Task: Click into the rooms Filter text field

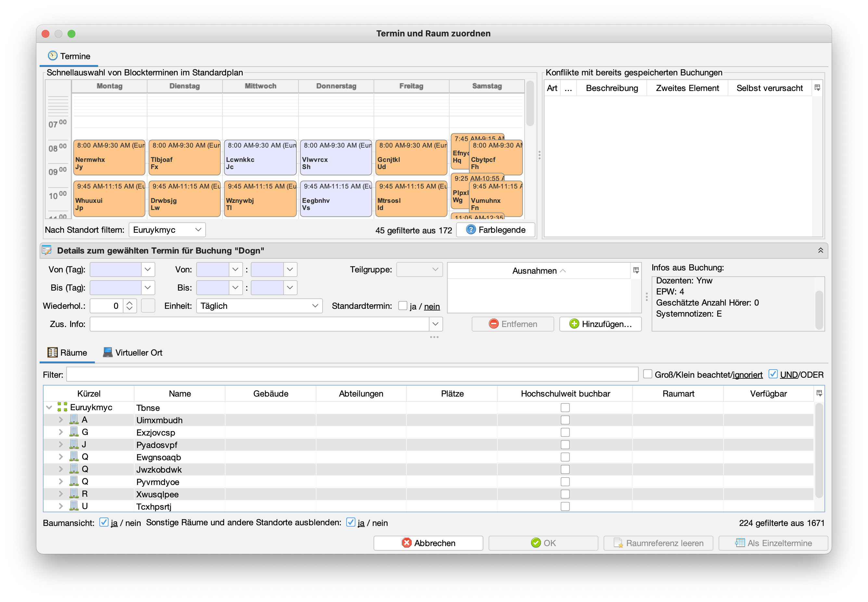Action: pos(352,374)
